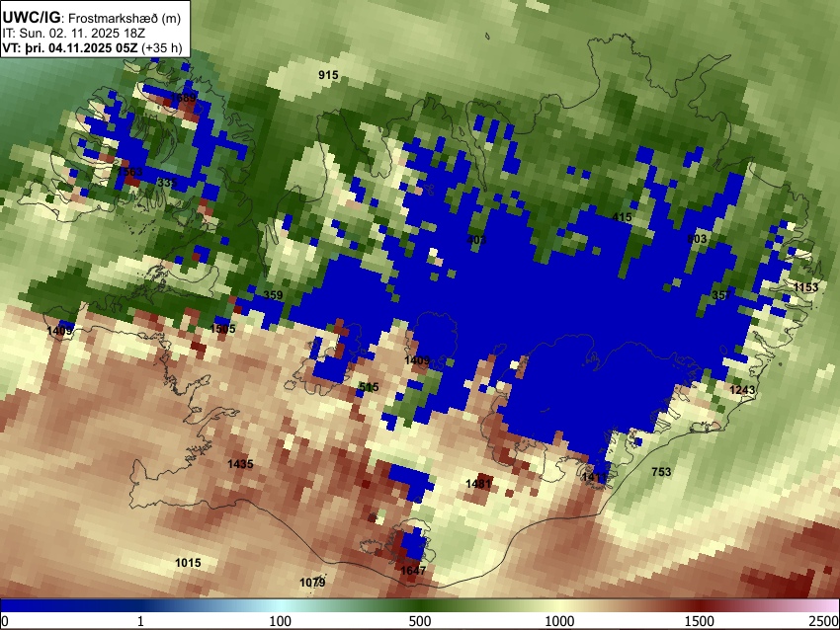Click the '2500' label on the color scale
Viewport: 840px width, 630px height.
(x=824, y=621)
